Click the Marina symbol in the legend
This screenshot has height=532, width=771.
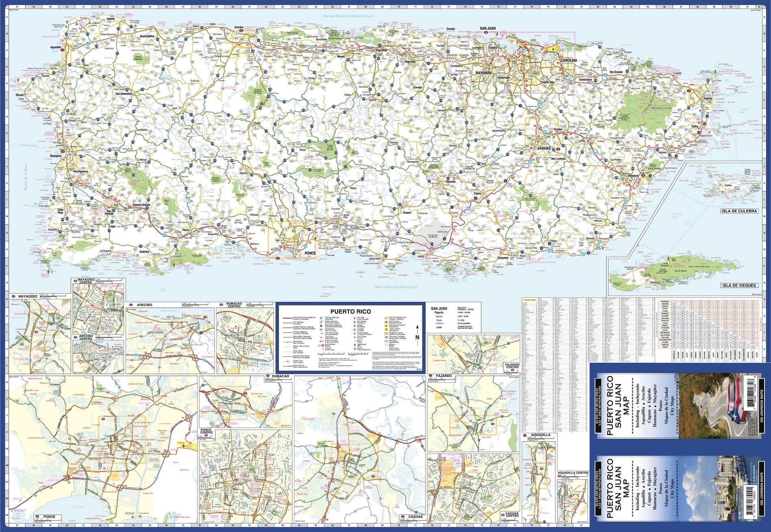(354, 348)
